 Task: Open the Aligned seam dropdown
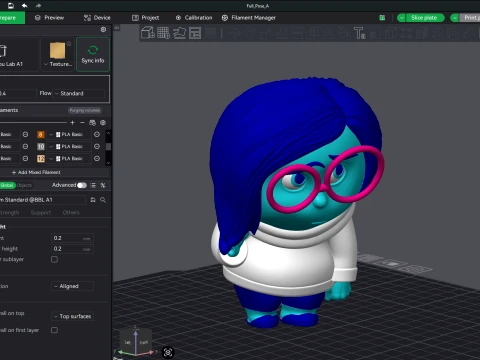(72, 286)
